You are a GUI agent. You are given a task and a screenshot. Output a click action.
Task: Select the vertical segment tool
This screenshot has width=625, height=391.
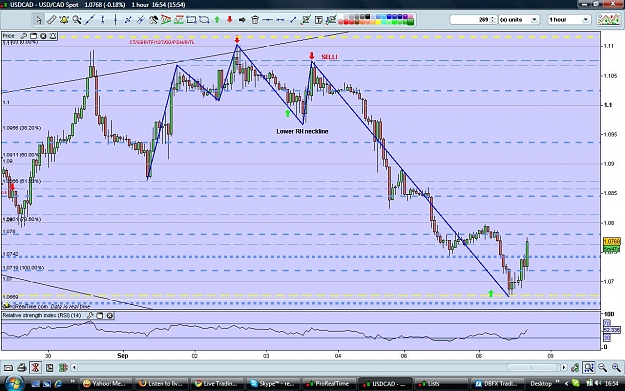pos(102,20)
